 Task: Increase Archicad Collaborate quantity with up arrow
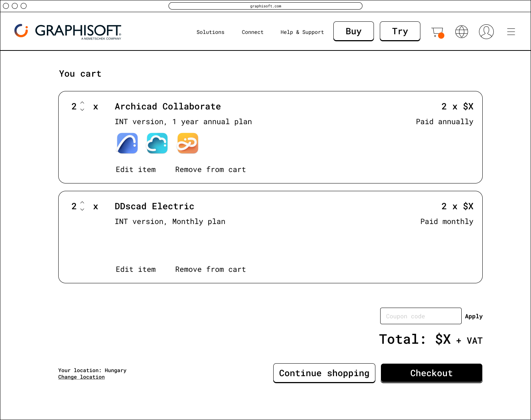pos(82,103)
